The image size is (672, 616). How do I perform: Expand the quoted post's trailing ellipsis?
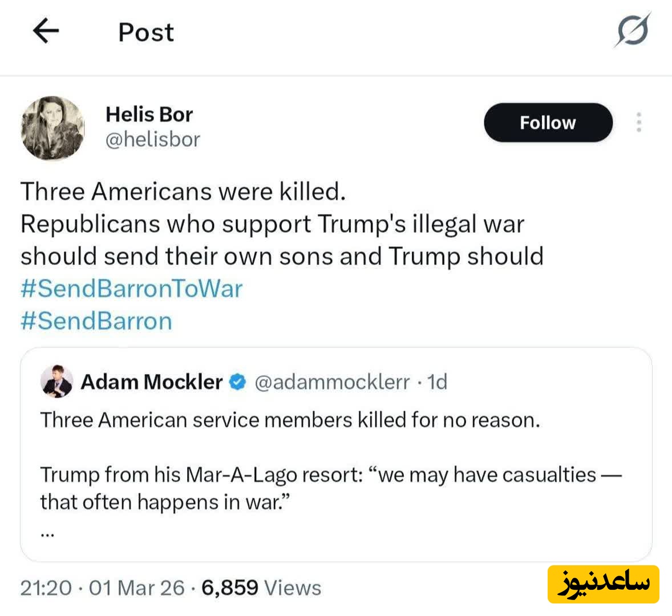click(48, 534)
